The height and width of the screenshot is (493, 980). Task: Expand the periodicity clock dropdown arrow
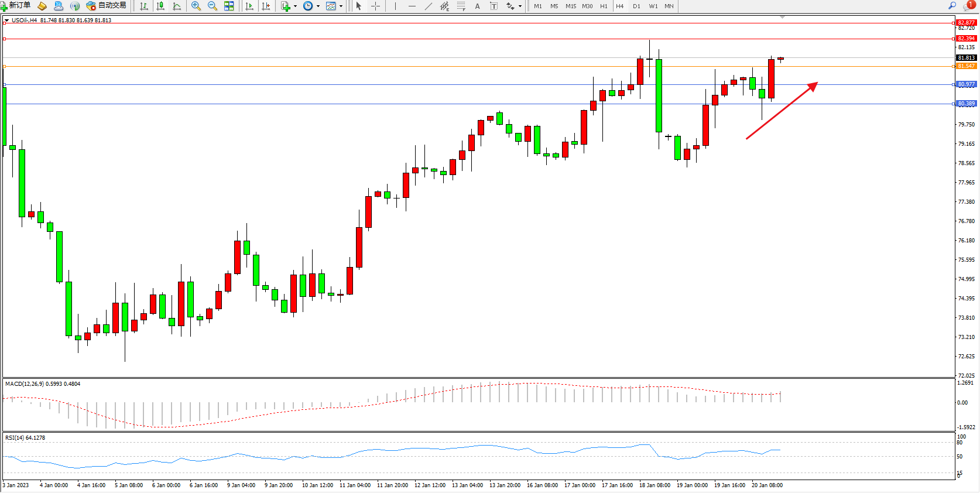(x=318, y=6)
